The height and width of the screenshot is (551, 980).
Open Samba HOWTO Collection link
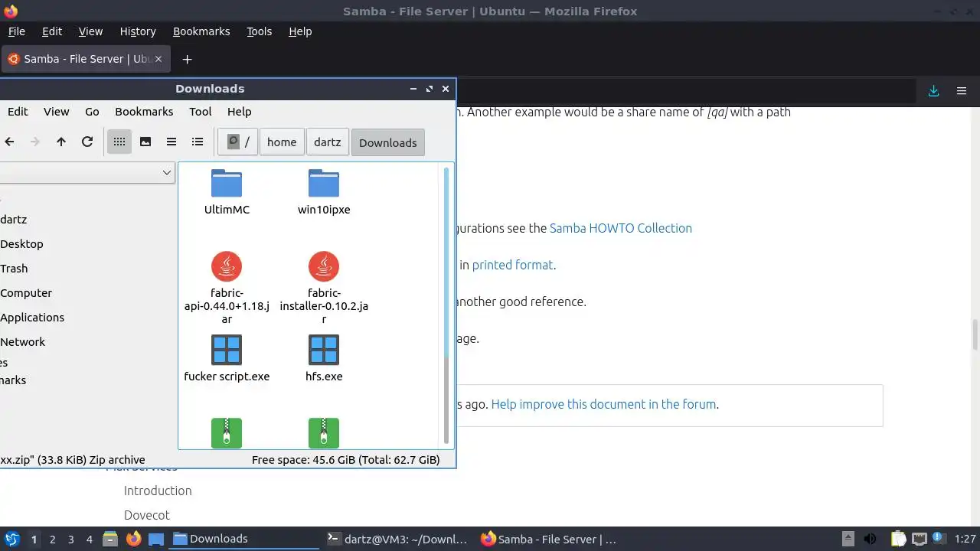click(x=621, y=228)
